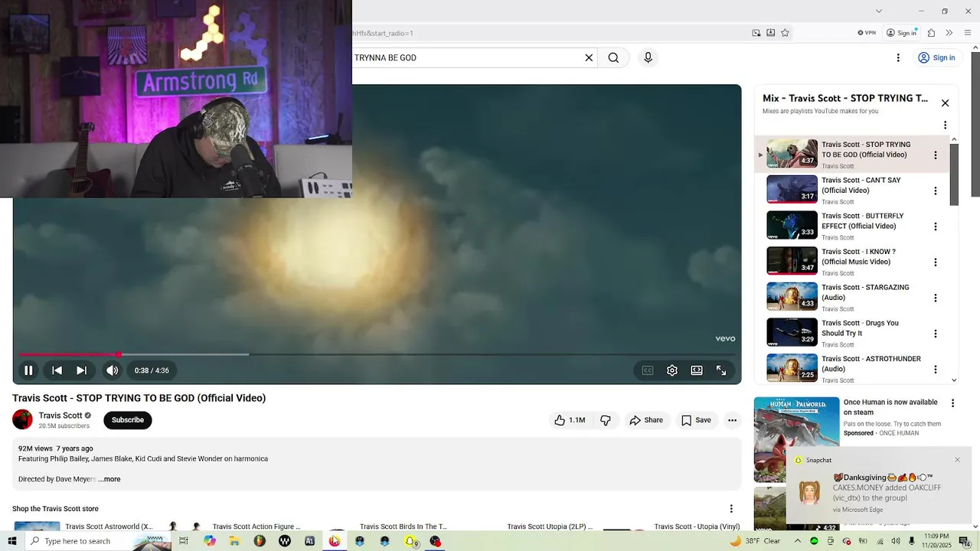
Task: Pause the video with the pause button
Action: [x=28, y=370]
